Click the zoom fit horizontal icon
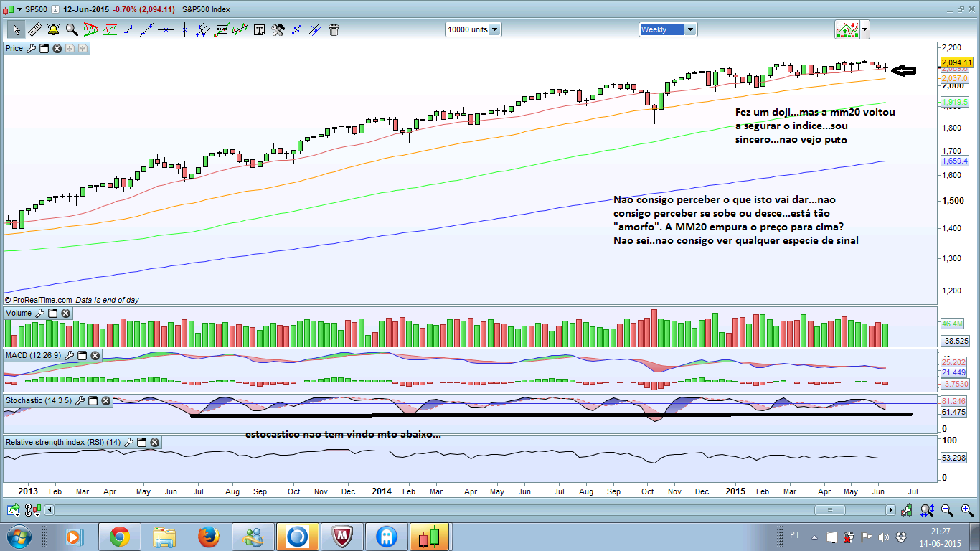This screenshot has width=980, height=551. click(927, 510)
